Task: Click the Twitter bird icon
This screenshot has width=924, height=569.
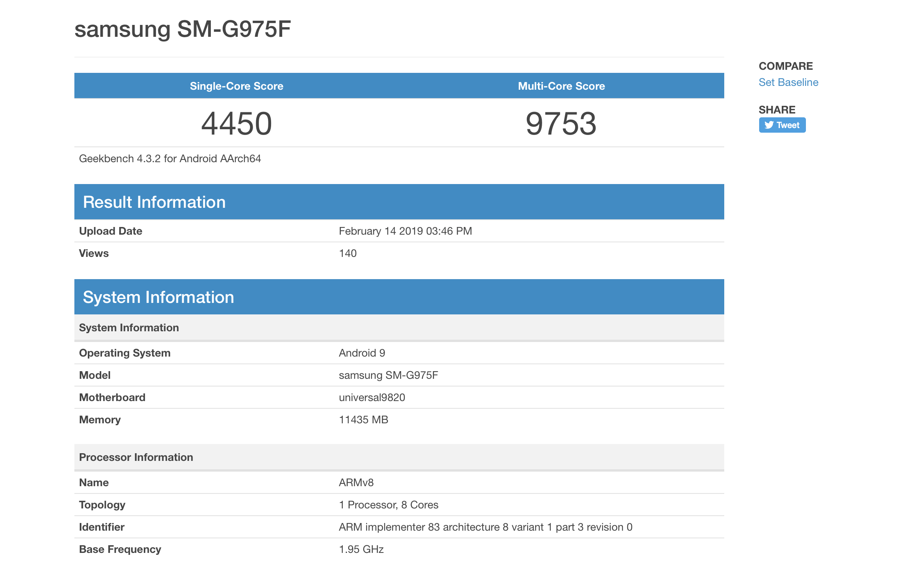Action: pos(769,125)
